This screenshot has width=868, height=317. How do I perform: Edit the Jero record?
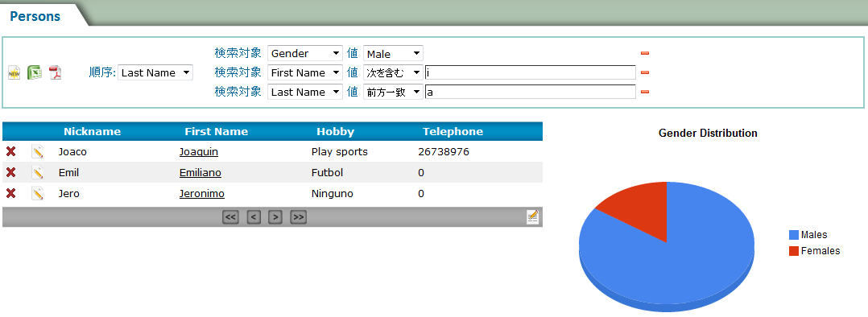click(x=37, y=194)
